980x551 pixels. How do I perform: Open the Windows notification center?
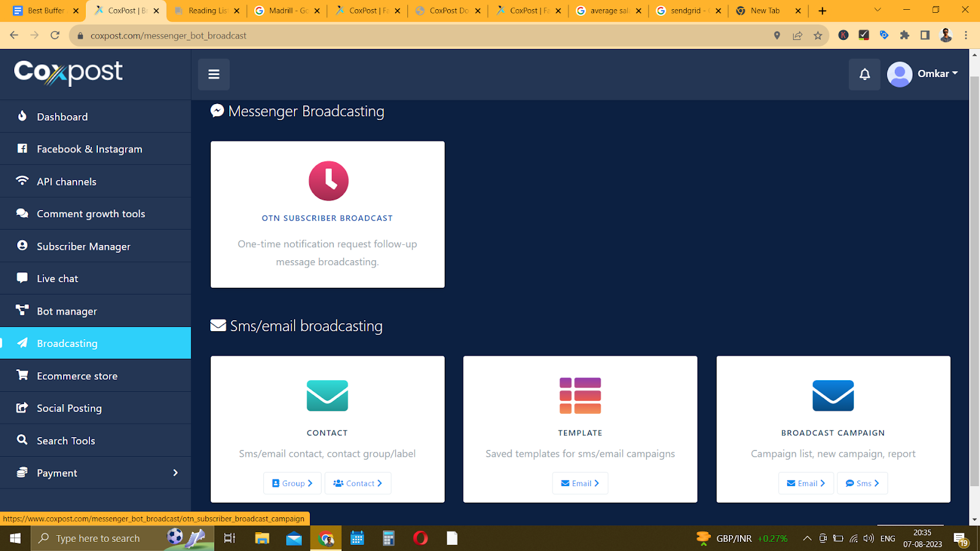(960, 539)
